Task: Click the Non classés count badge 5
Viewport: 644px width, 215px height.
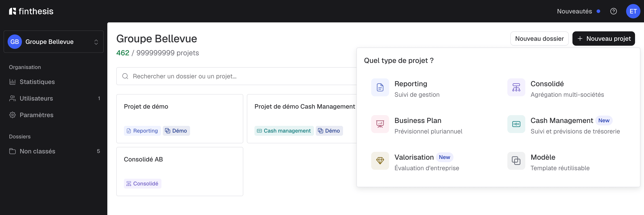Action: click(x=98, y=151)
